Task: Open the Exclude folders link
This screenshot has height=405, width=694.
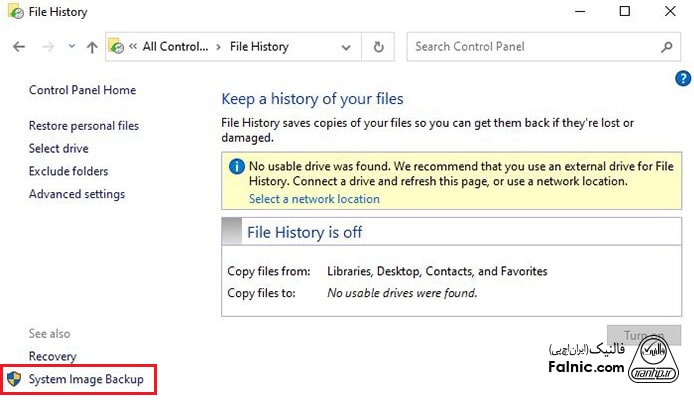Action: (x=68, y=171)
